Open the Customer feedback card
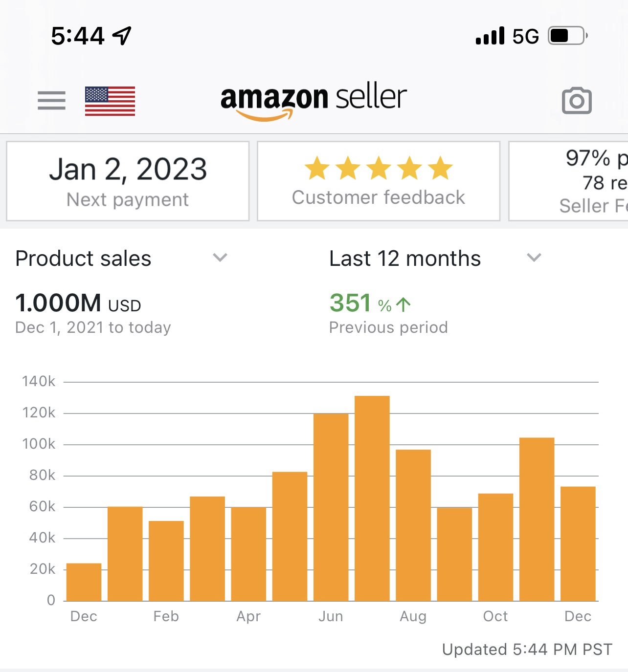This screenshot has height=672, width=628. [379, 181]
